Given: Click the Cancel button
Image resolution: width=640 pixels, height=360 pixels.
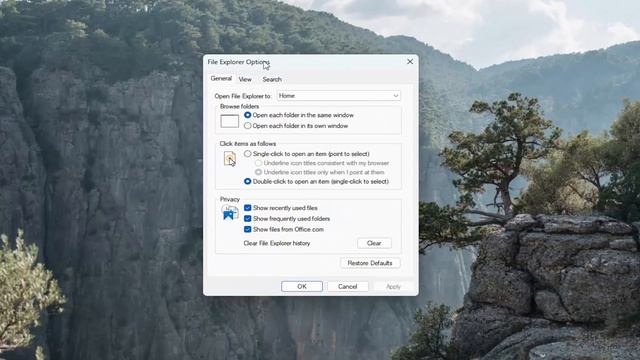Looking at the screenshot, I should point(347,287).
